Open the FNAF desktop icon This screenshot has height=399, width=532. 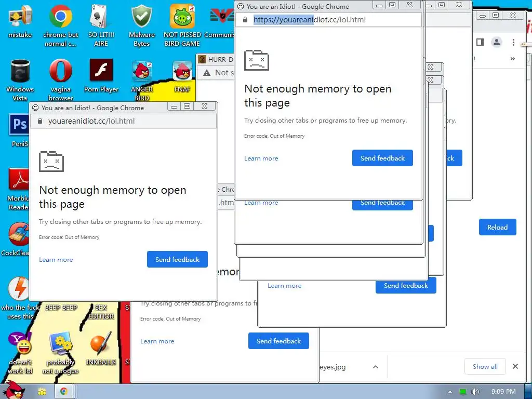coord(182,76)
